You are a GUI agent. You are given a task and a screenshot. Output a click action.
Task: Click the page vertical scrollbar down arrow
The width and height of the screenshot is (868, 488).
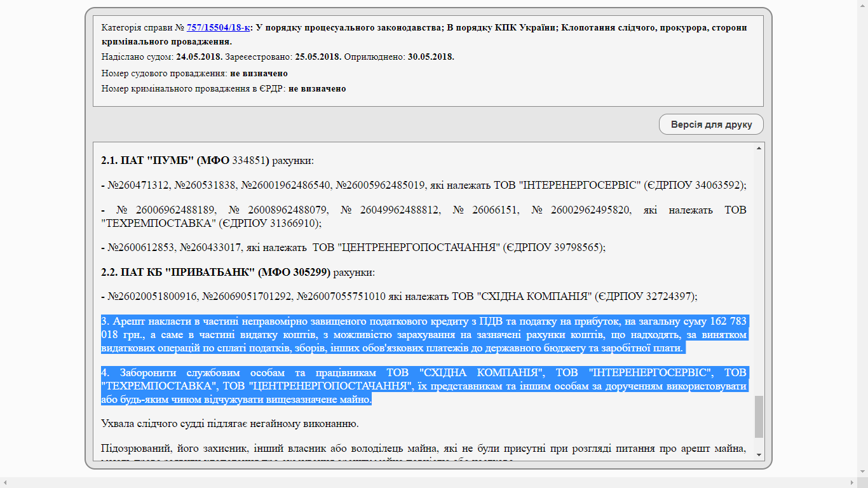(x=863, y=472)
